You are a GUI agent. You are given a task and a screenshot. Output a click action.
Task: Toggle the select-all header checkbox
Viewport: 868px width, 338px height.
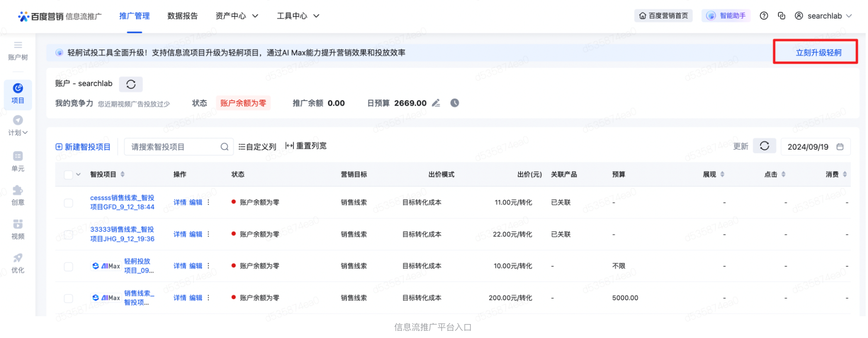[x=68, y=175]
